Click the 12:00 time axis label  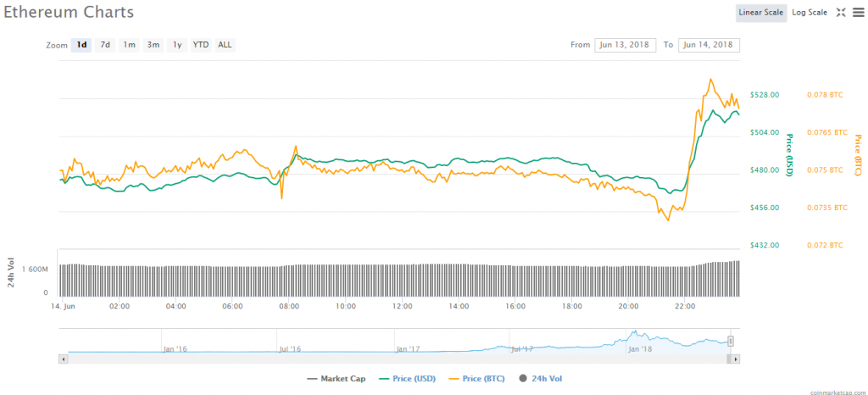click(402, 306)
